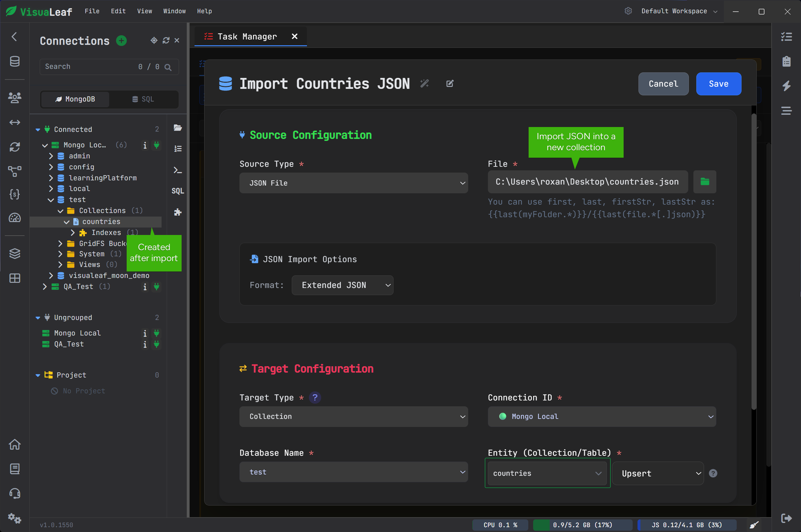Screen dimensions: 801x532
Task: Open the countries entity dropdown
Action: coord(547,473)
